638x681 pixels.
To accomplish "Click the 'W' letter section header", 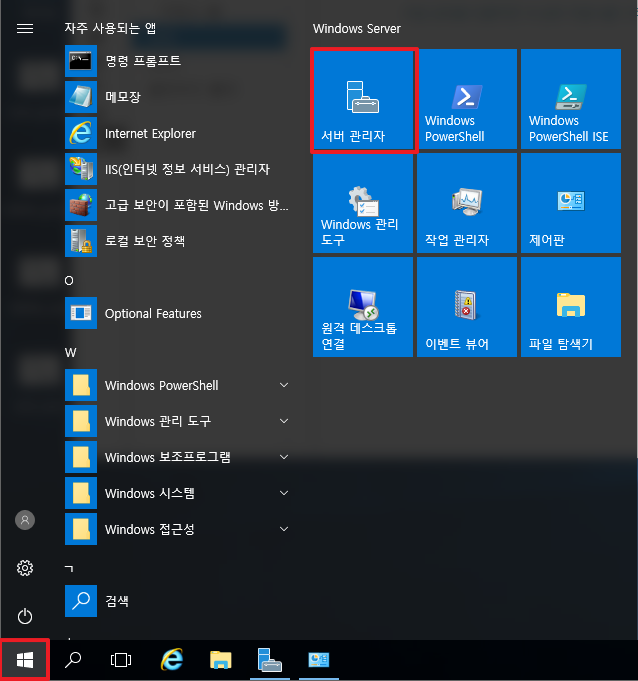I will pyautogui.click(x=70, y=353).
